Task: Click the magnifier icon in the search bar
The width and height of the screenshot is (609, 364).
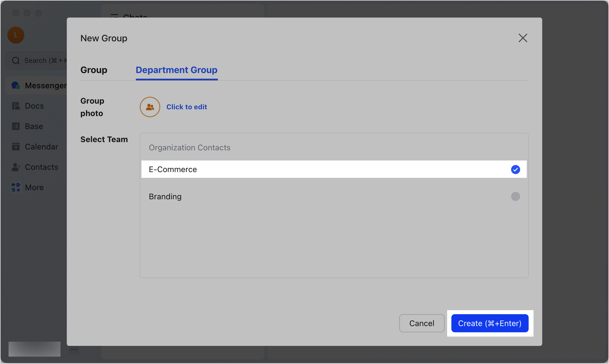Action: click(16, 60)
